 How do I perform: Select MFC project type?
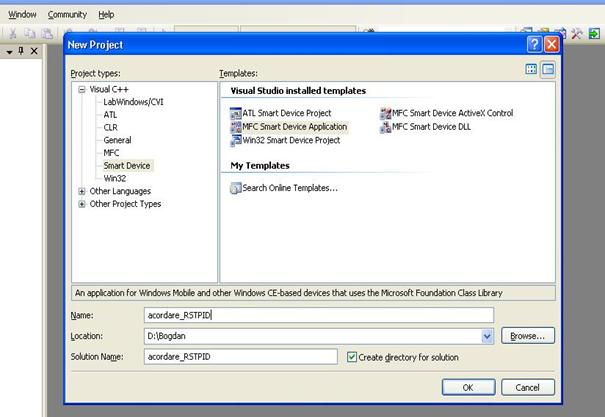click(x=111, y=153)
